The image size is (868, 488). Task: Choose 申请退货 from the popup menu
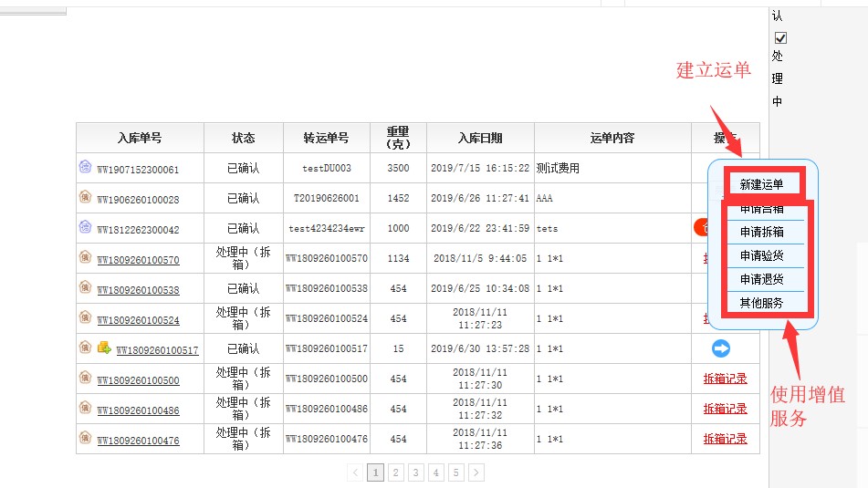pyautogui.click(x=762, y=279)
